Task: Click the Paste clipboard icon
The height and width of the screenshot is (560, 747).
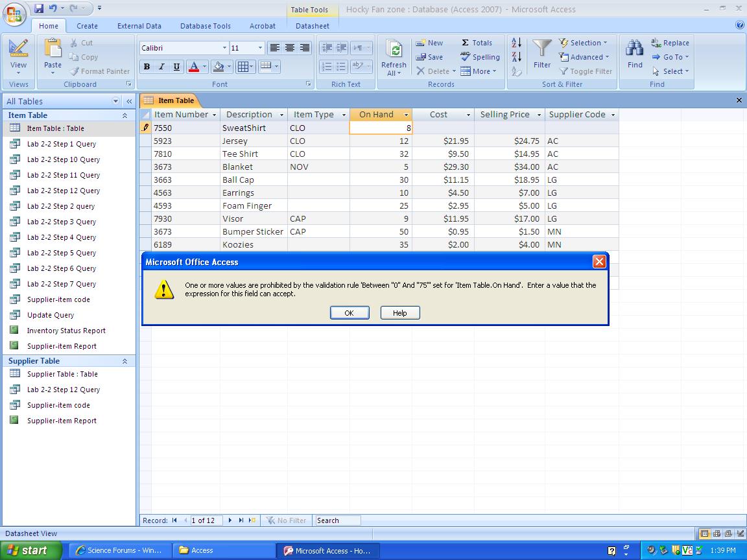Action: point(53,48)
